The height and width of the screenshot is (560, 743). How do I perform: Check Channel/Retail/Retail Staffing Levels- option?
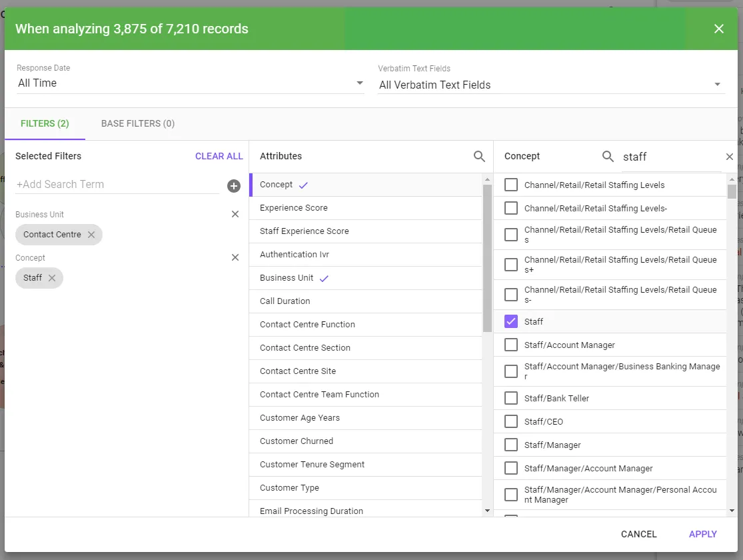coord(511,208)
